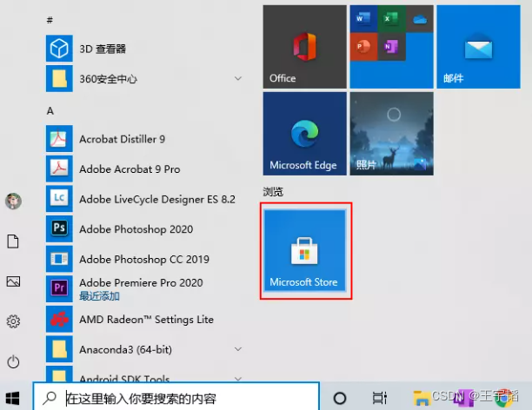Viewport: 532px width, 410px height.
Task: Open Settings gear in Start sidebar
Action: tap(13, 321)
